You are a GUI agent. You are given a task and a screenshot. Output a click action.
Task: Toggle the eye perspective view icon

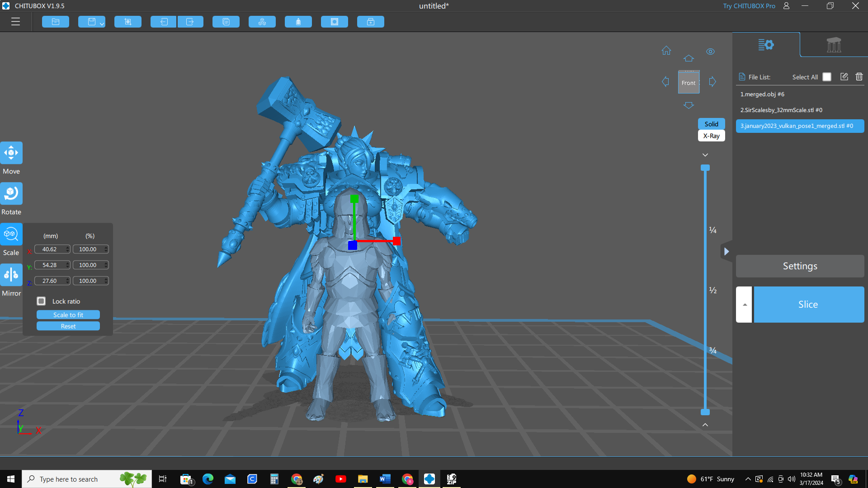point(711,52)
